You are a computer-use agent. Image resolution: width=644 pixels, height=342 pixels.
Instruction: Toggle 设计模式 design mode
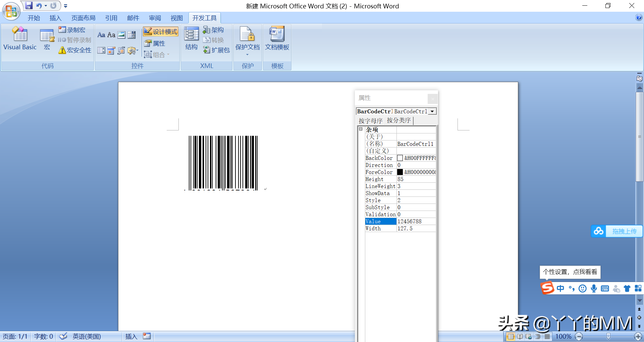coord(161,32)
